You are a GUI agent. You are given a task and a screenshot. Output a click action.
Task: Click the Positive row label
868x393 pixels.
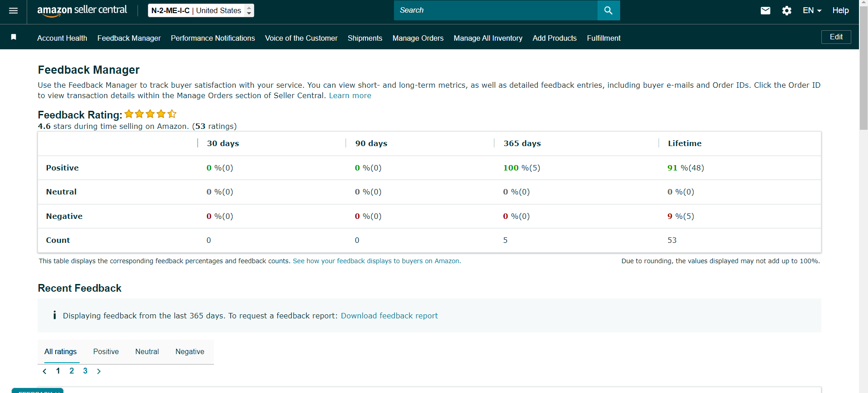tap(62, 168)
